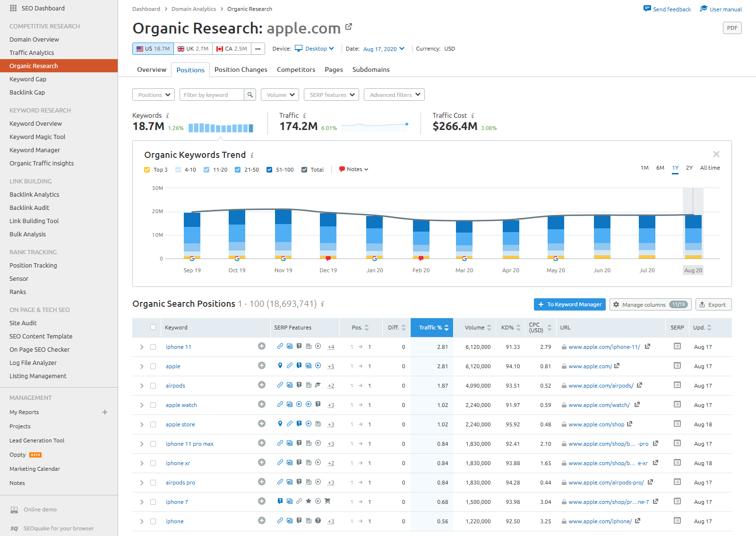Click Organic Keywords Trend info icon
Image resolution: width=756 pixels, height=536 pixels.
252,155
